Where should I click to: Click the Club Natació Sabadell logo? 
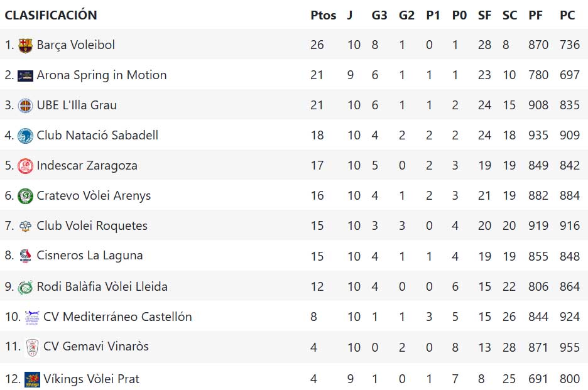tap(25, 136)
